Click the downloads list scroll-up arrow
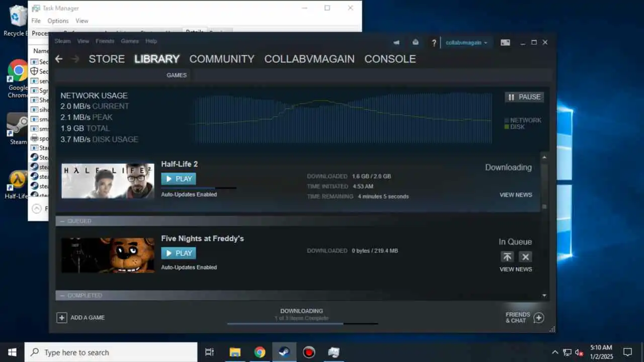This screenshot has width=644, height=362. [544, 157]
